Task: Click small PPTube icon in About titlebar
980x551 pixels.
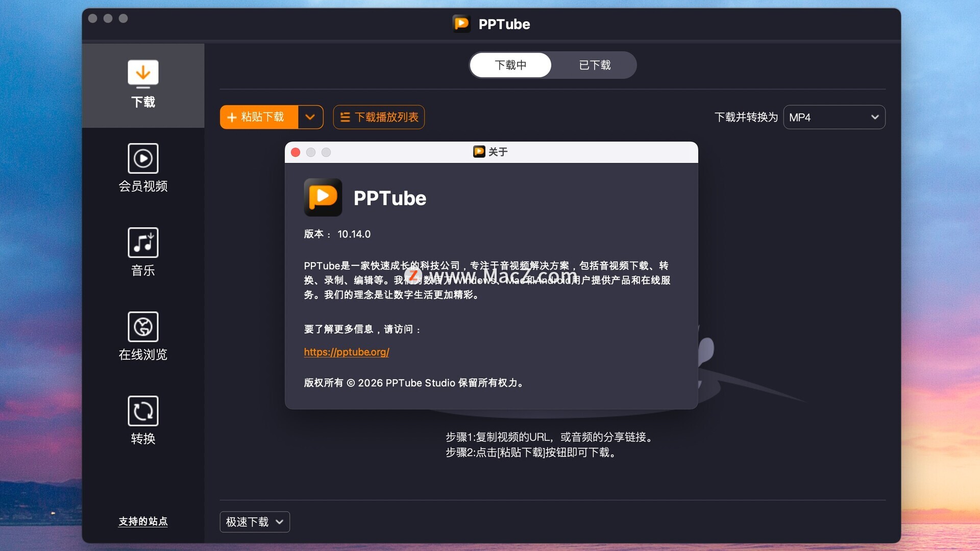Action: [479, 152]
